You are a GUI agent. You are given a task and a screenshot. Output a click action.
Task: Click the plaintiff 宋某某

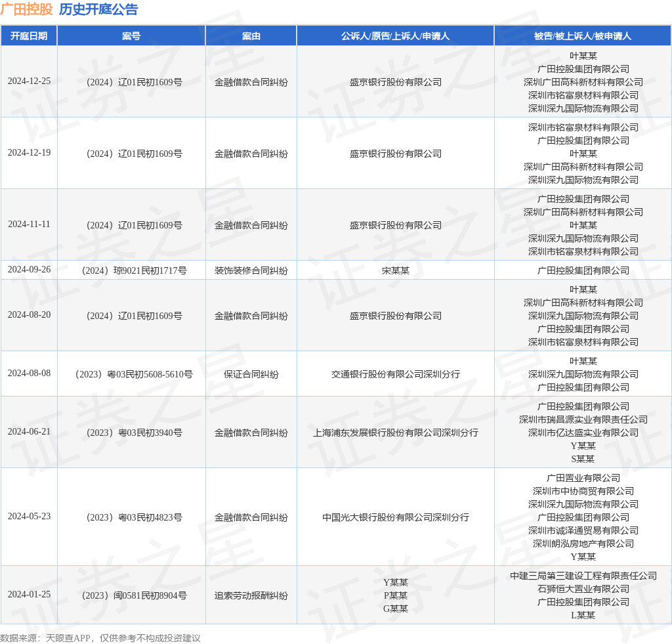[396, 270]
